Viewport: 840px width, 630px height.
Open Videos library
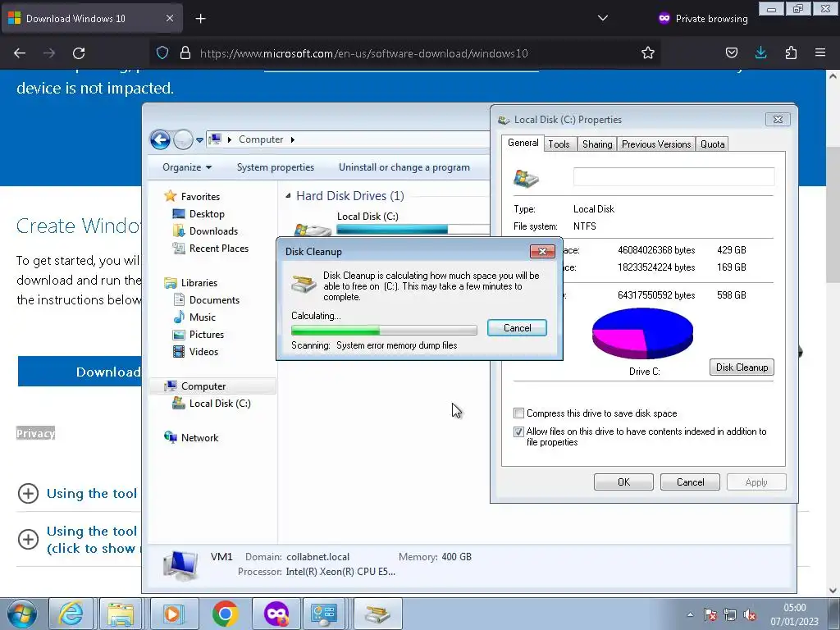click(x=203, y=351)
